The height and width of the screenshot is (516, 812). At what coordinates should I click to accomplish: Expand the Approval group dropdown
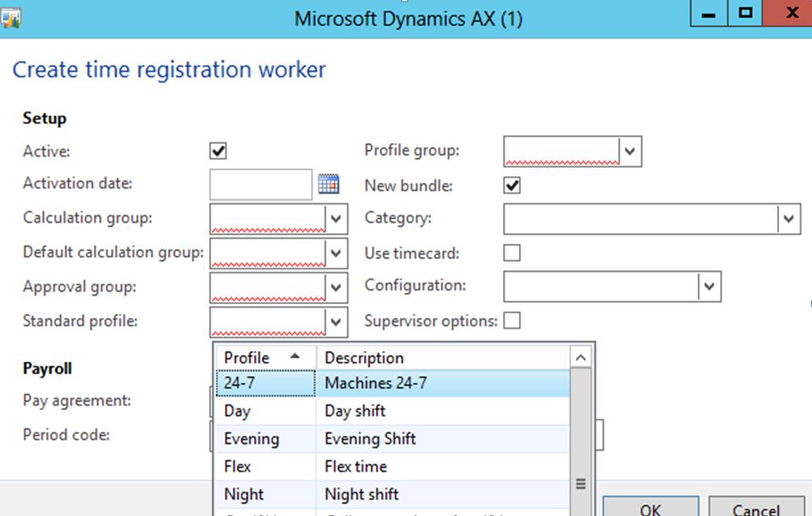pyautogui.click(x=337, y=287)
